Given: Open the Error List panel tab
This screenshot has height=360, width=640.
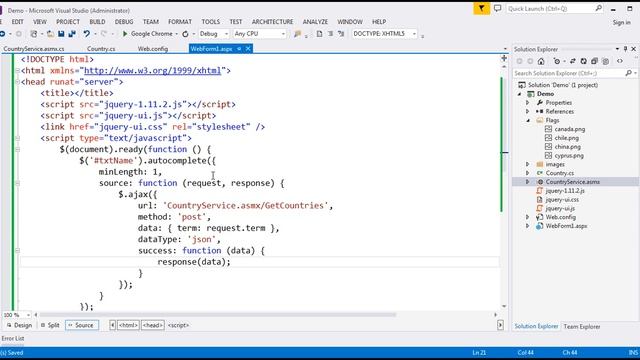Looking at the screenshot, I should [x=13, y=338].
